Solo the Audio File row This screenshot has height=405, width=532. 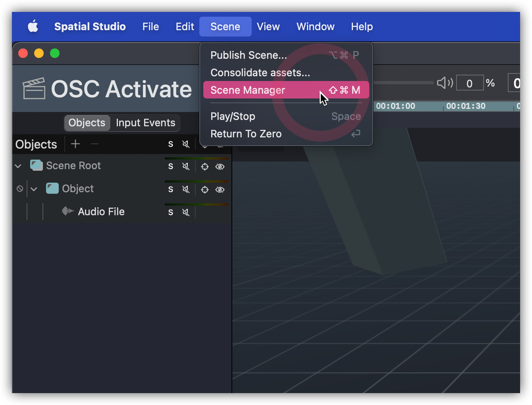(x=171, y=212)
